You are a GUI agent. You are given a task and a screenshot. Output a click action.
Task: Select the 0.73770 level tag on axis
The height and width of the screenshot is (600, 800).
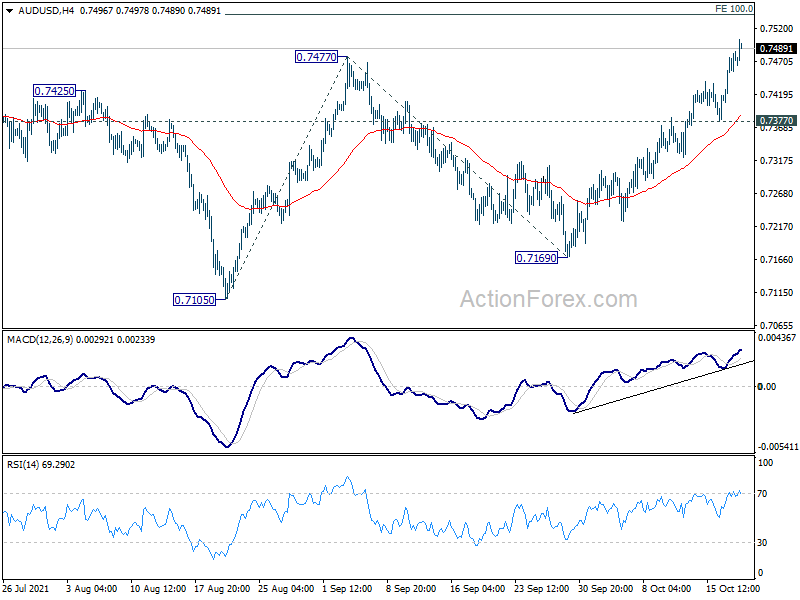coord(776,121)
